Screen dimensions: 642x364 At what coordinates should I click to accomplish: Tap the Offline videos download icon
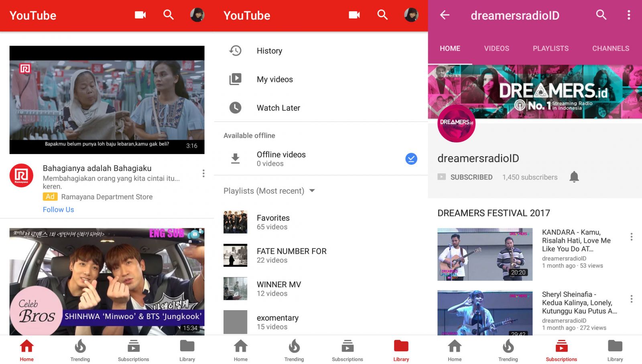tap(236, 159)
